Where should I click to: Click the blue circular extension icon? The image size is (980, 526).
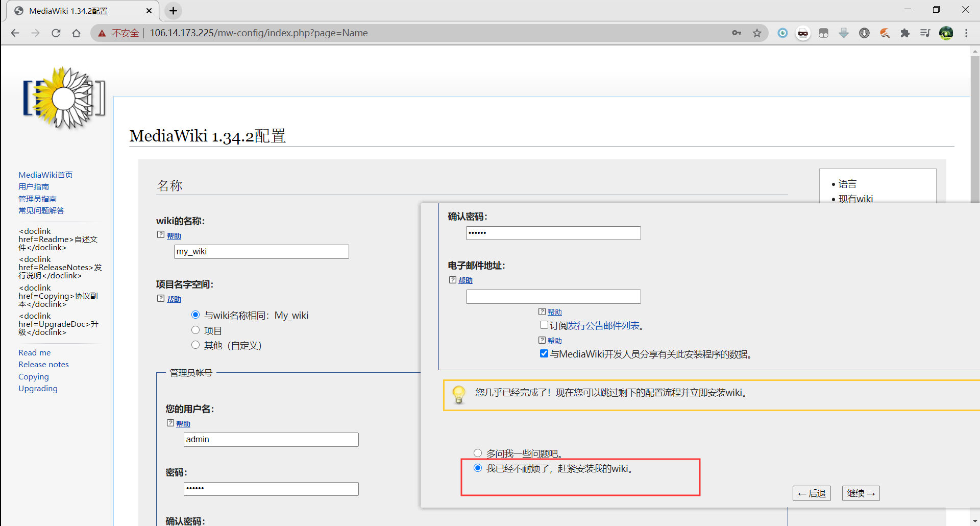(782, 33)
